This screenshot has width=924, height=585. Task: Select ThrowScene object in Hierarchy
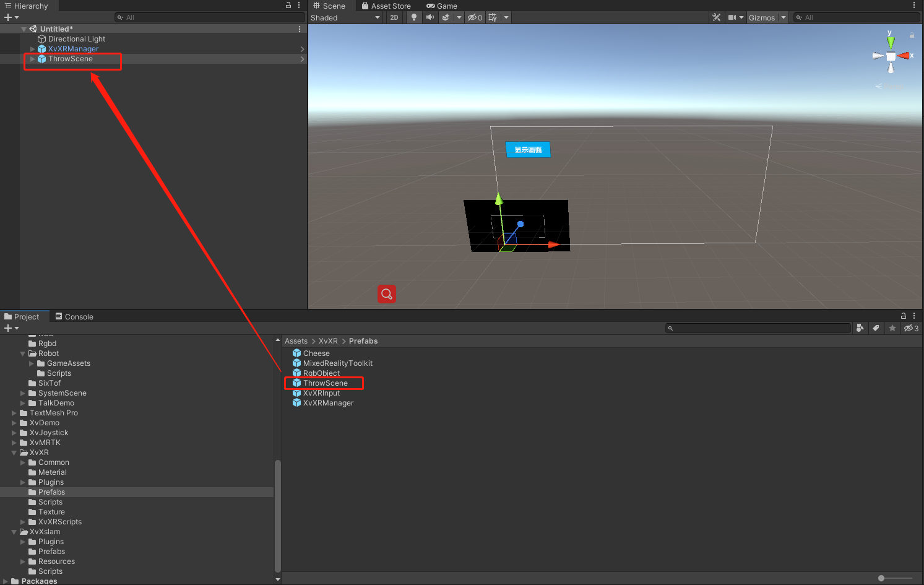71,59
